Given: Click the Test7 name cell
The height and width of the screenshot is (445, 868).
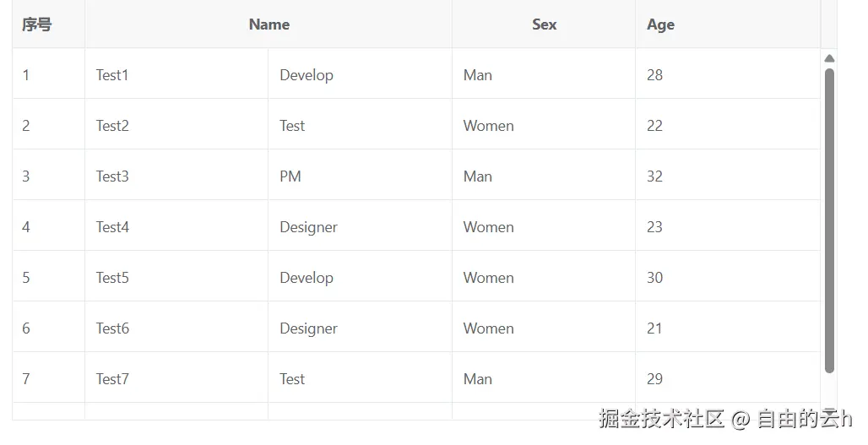Looking at the screenshot, I should pos(112,379).
